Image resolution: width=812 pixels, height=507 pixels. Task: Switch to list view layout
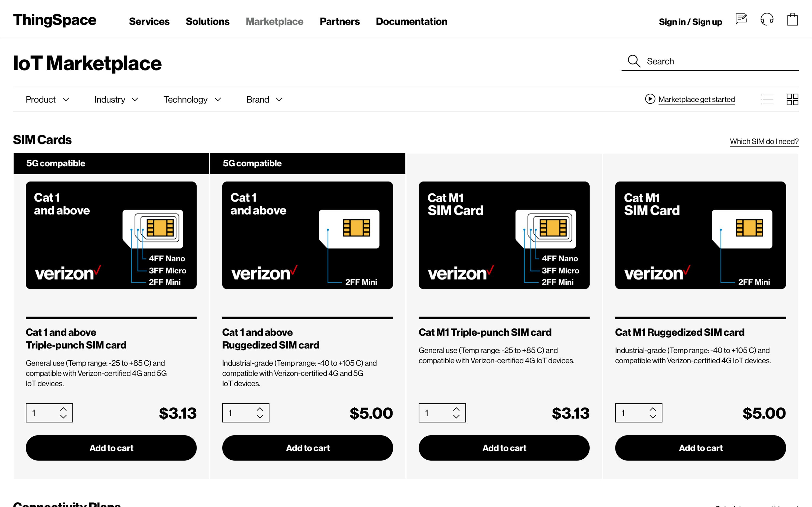click(x=767, y=99)
